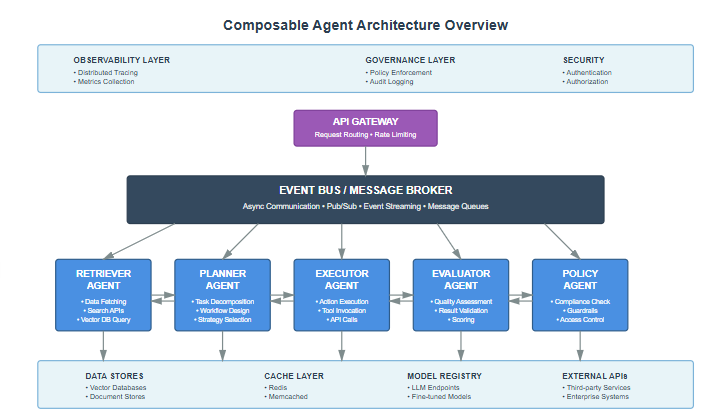Click the Model Registry heading
The height and width of the screenshot is (416, 713).
(x=444, y=376)
